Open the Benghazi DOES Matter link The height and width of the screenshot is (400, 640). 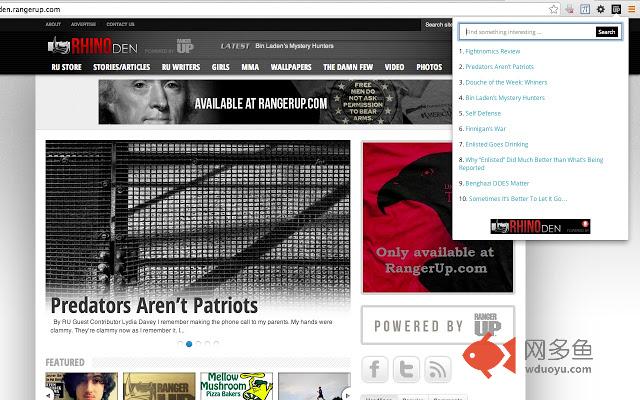click(x=496, y=183)
